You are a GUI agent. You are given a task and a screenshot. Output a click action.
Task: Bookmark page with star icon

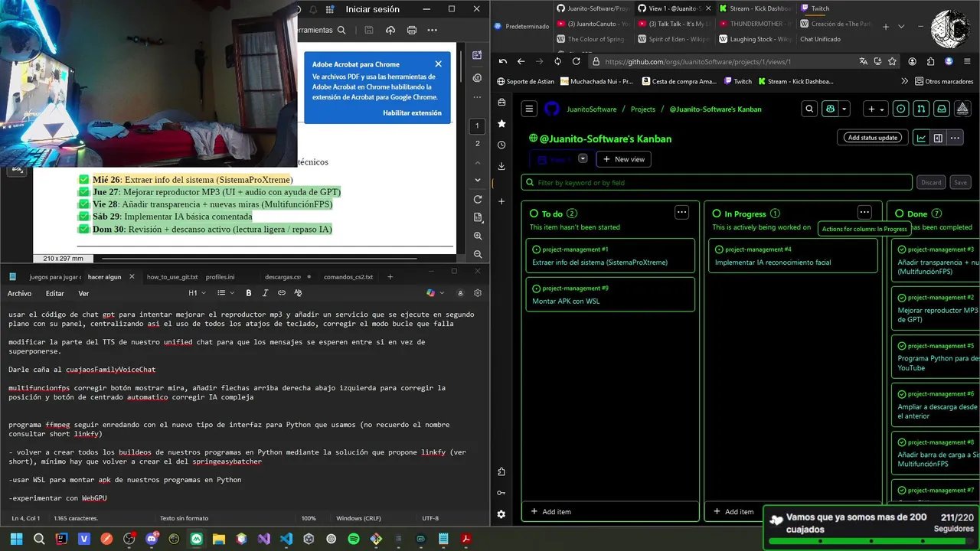pyautogui.click(x=892, y=61)
